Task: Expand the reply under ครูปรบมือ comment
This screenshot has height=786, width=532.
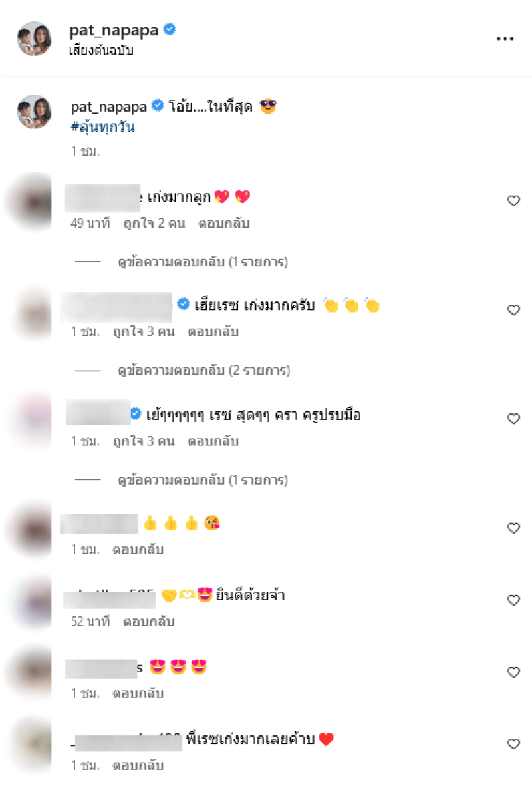Action: point(203,480)
